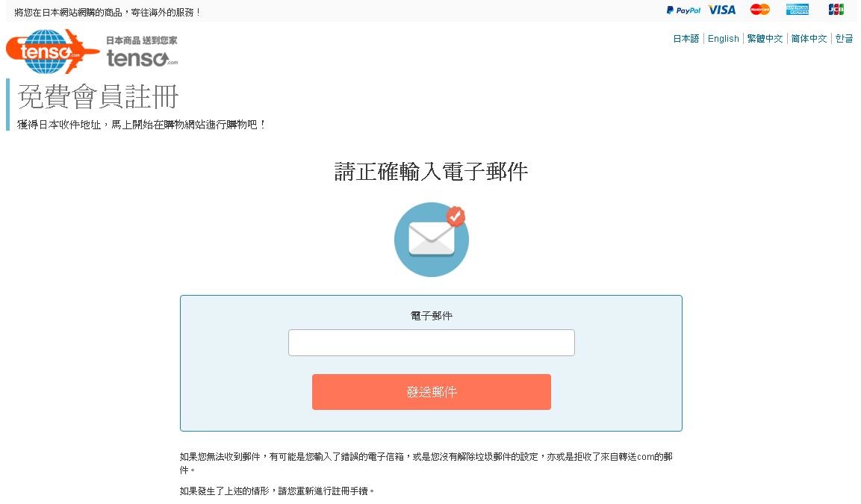
Task: Select 繁體中文 language option
Action: [x=765, y=38]
